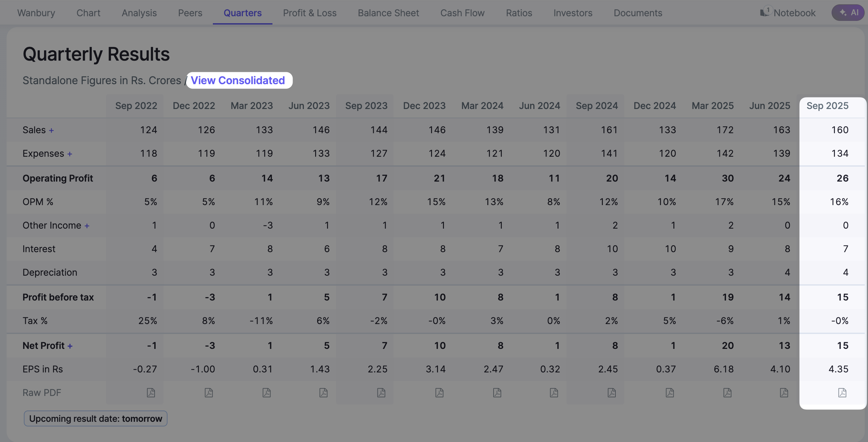The height and width of the screenshot is (442, 868).
Task: Switch to the Profit & Loss tab
Action: coord(309,13)
